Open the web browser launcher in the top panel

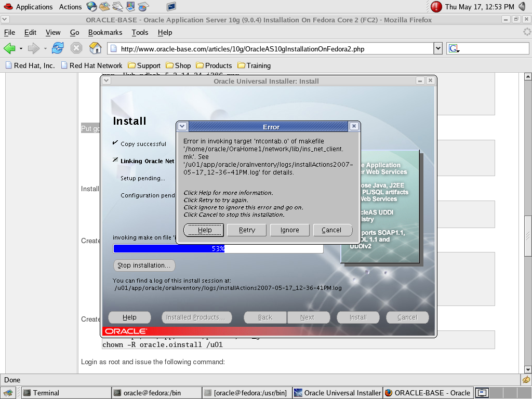92,7
